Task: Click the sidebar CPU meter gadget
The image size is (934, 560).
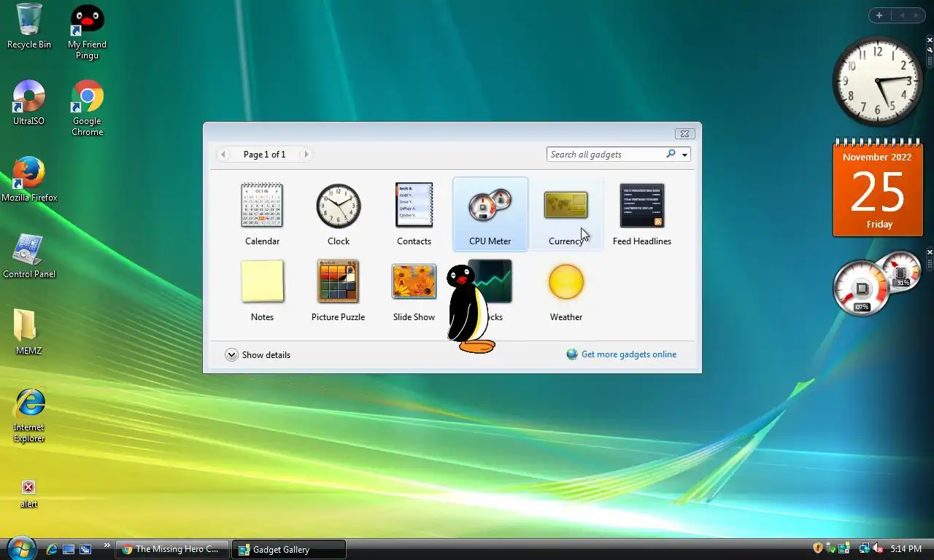Action: [878, 284]
